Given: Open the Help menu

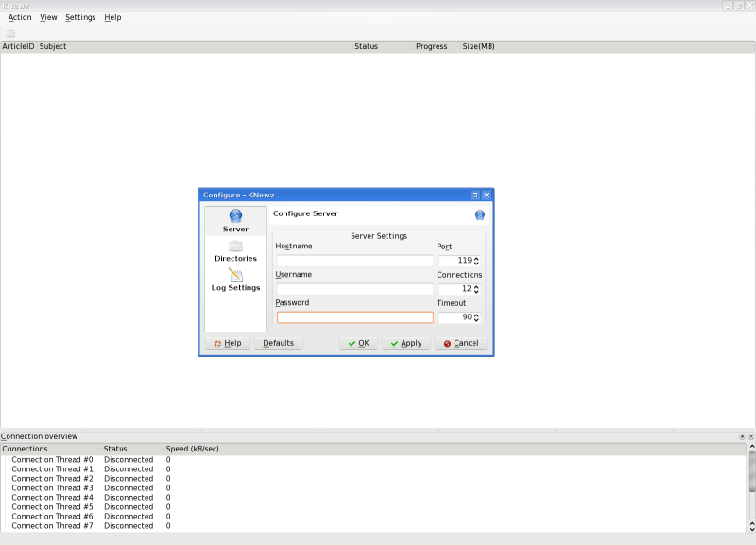Looking at the screenshot, I should click(x=112, y=17).
